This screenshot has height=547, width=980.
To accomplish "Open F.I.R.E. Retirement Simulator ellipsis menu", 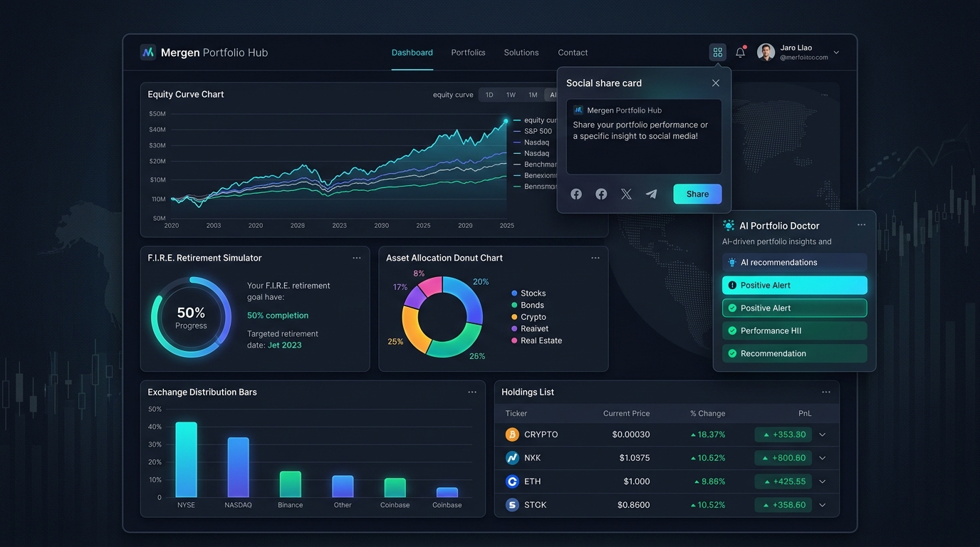I will tap(357, 258).
